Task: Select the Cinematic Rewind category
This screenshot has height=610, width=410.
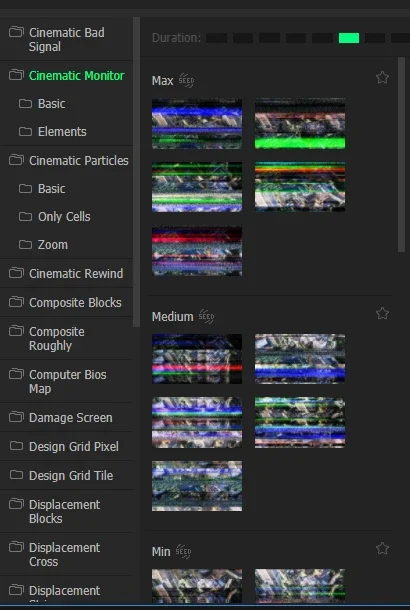Action: (66, 273)
